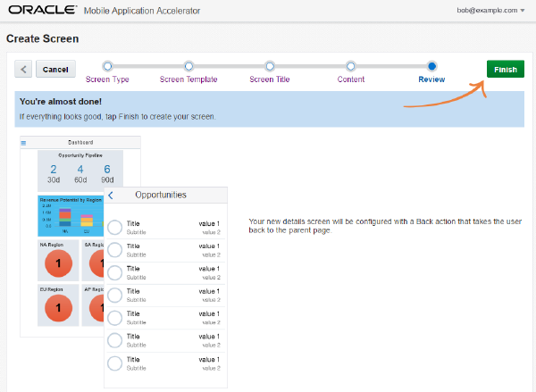Click the EU Region red circle

coord(58,307)
